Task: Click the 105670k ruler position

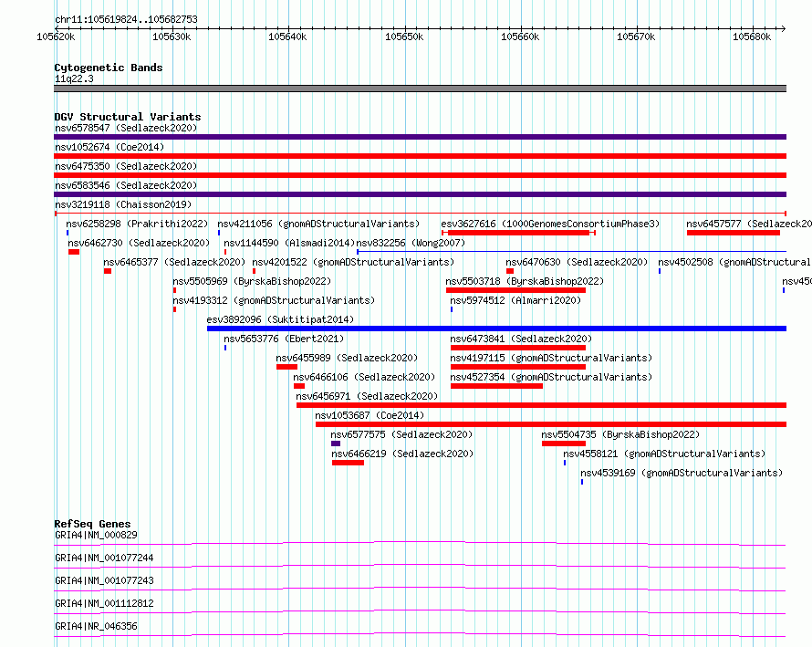Action: pyautogui.click(x=636, y=37)
